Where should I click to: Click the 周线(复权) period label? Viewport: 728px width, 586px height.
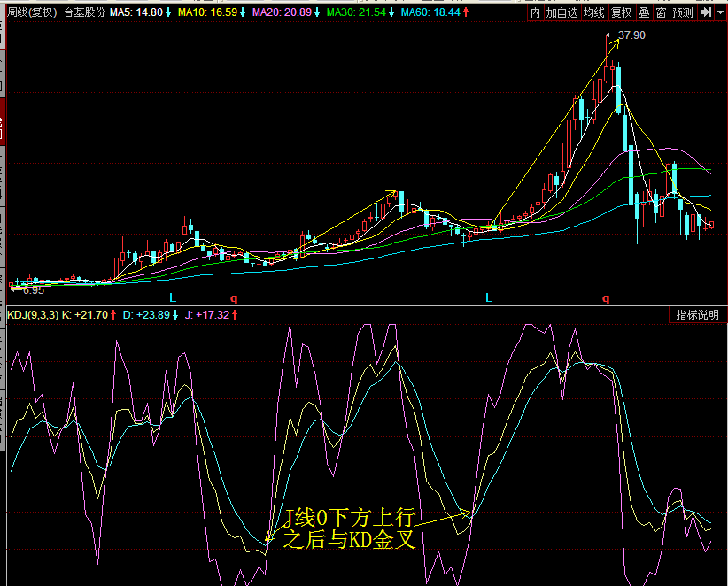(x=32, y=13)
